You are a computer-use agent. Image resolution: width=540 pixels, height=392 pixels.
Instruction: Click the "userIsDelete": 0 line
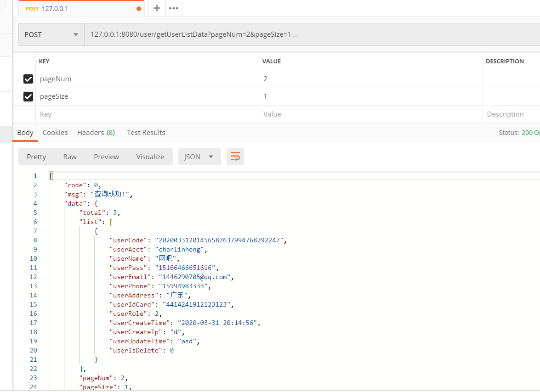click(141, 350)
